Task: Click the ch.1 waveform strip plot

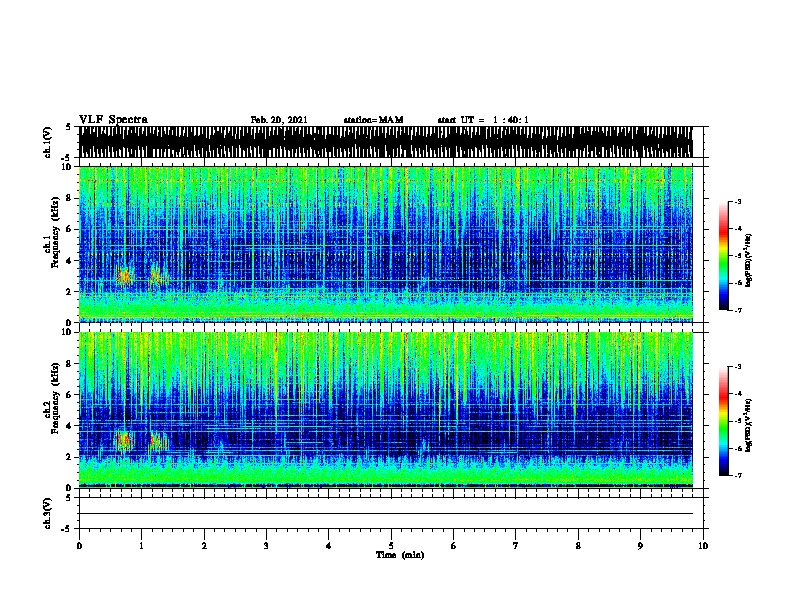Action: (386, 142)
